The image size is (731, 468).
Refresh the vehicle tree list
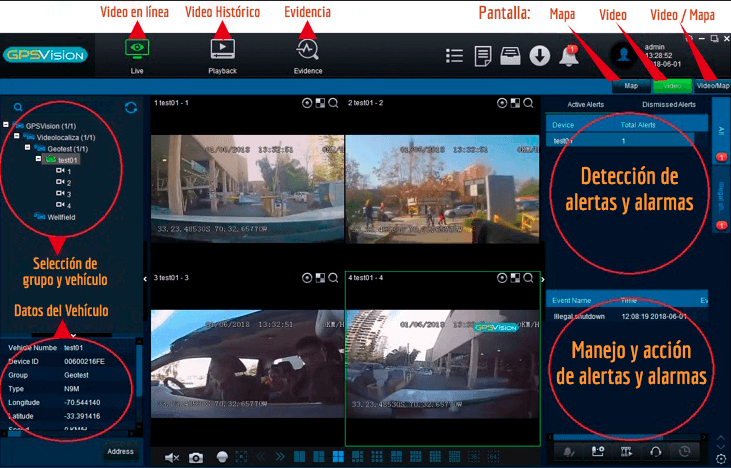pyautogui.click(x=131, y=108)
